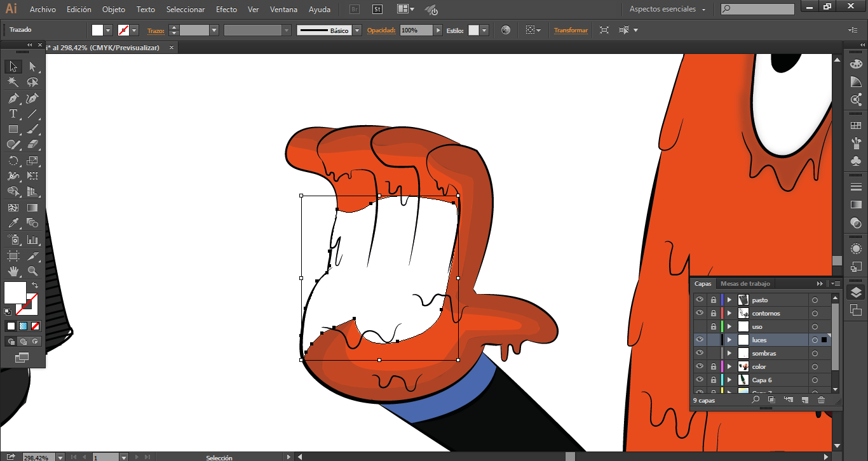The width and height of the screenshot is (868, 461).
Task: Open the Estilo graphic style dropdown
Action: [484, 30]
